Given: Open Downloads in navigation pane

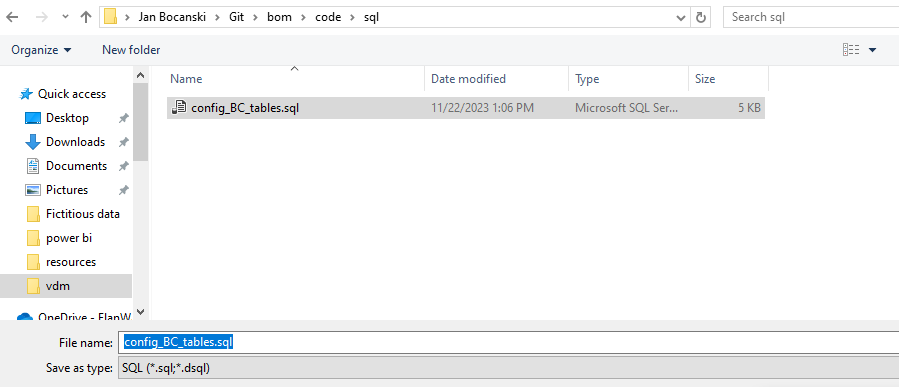Looking at the screenshot, I should [75, 142].
